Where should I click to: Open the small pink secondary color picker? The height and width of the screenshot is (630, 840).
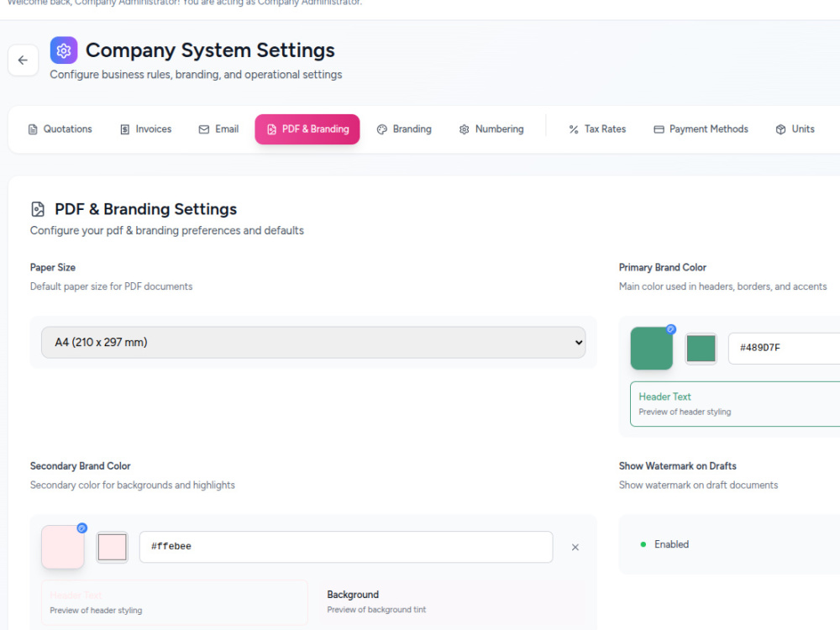pyautogui.click(x=112, y=547)
